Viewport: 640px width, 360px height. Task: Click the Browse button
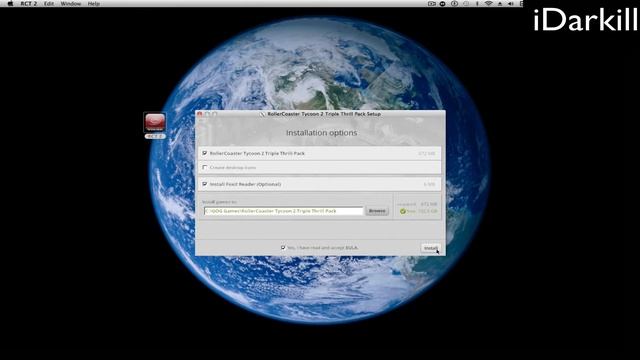[x=377, y=211]
